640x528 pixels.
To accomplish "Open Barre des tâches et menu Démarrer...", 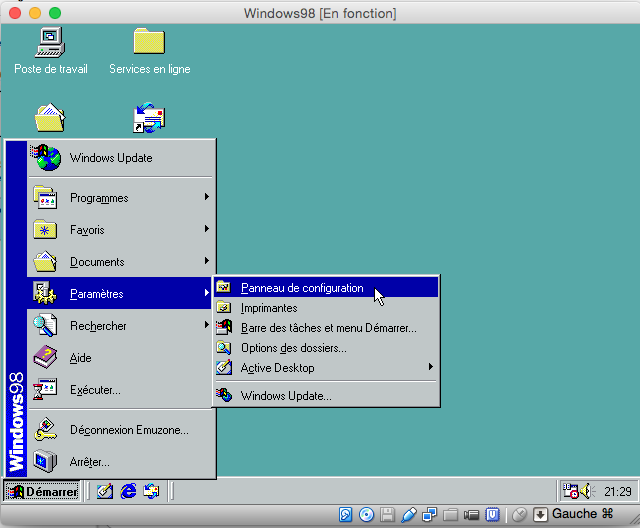I will point(326,328).
